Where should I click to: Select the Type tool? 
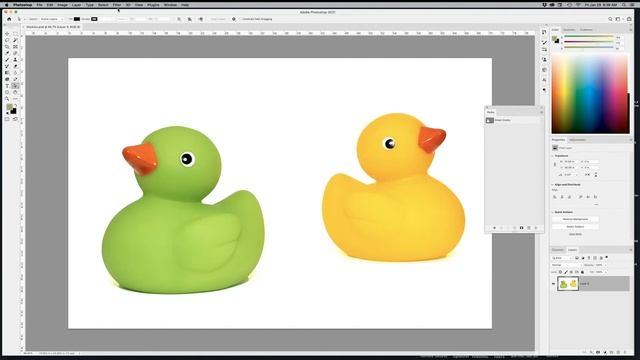pyautogui.click(x=7, y=86)
